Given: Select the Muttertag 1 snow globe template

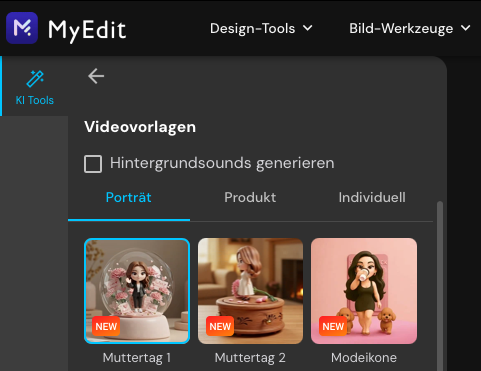Looking at the screenshot, I should click(137, 291).
